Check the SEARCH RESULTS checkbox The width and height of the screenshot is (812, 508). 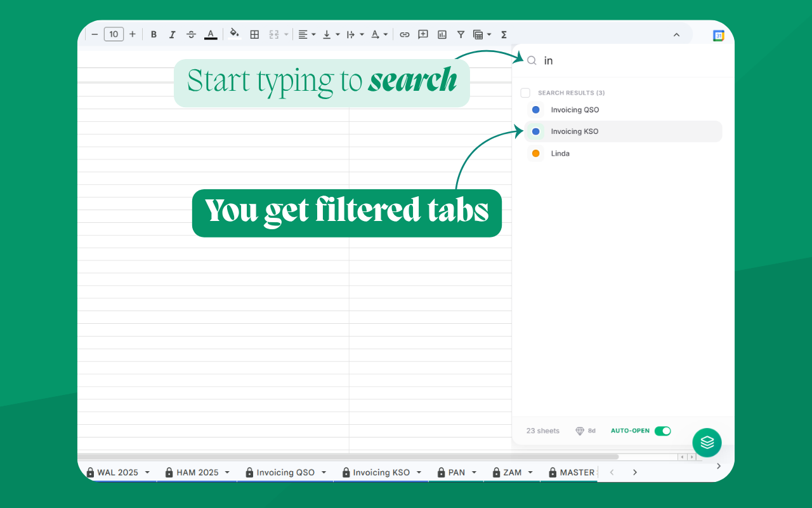point(525,92)
